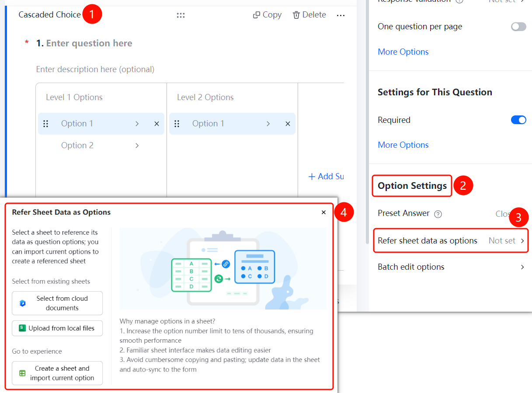
Task: Click the Level 1 Options column heading
Action: point(74,97)
